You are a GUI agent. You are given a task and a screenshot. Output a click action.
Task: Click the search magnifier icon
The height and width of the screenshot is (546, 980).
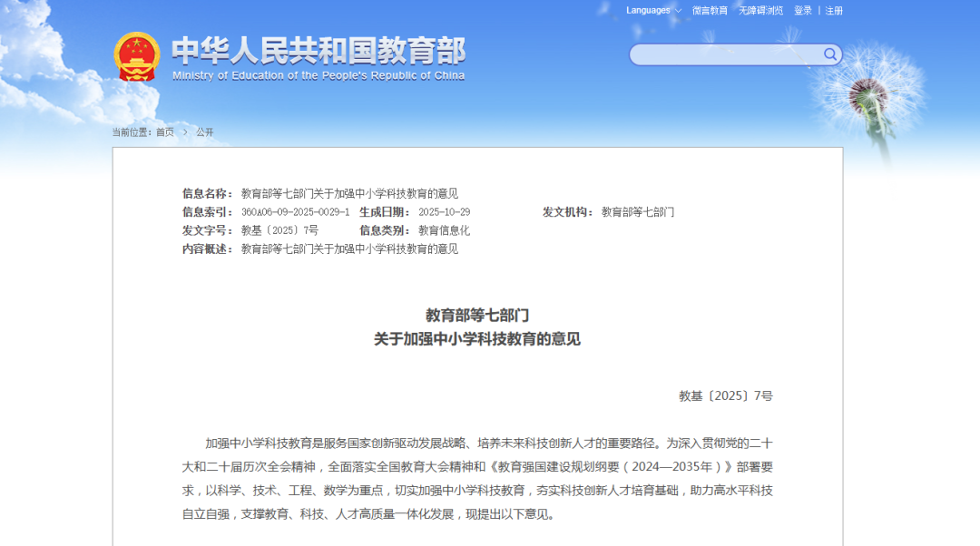828,54
